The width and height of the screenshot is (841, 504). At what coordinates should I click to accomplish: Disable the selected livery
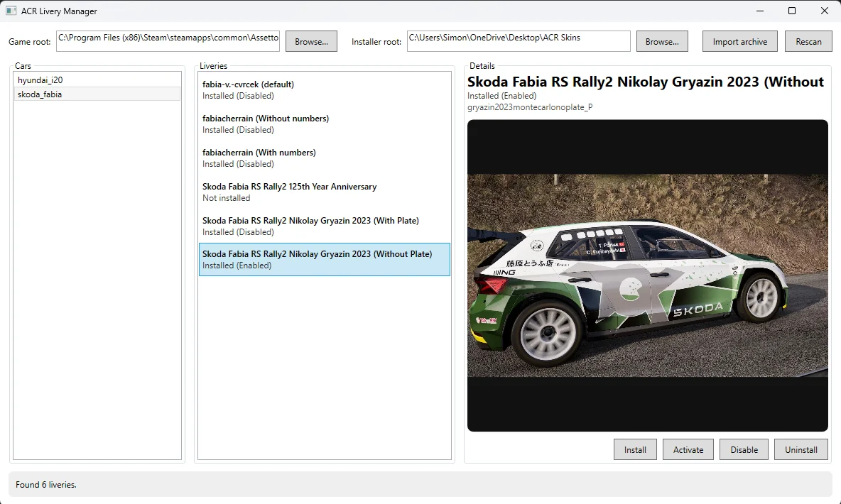coord(744,449)
